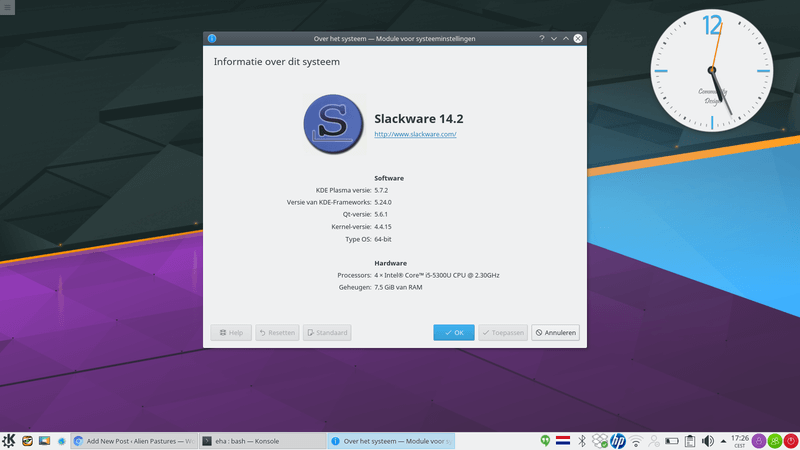Open the Hangouts tray icon
Screen dimensions: 800x450
point(545,440)
